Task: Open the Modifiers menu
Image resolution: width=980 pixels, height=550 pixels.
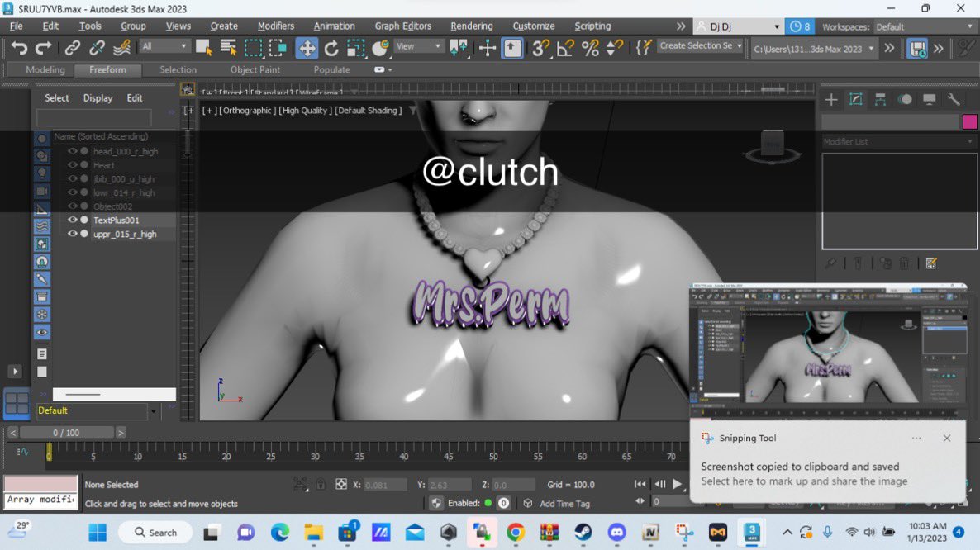Action: click(276, 26)
